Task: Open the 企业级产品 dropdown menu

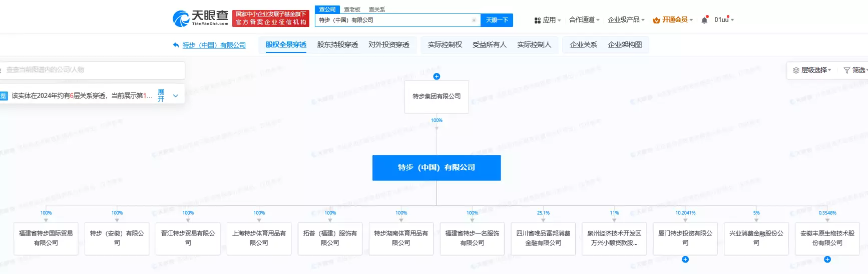Action: (626, 20)
